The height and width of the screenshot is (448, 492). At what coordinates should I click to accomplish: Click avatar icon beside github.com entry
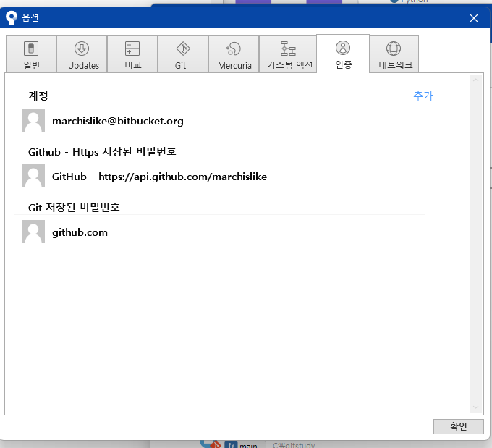click(x=33, y=232)
